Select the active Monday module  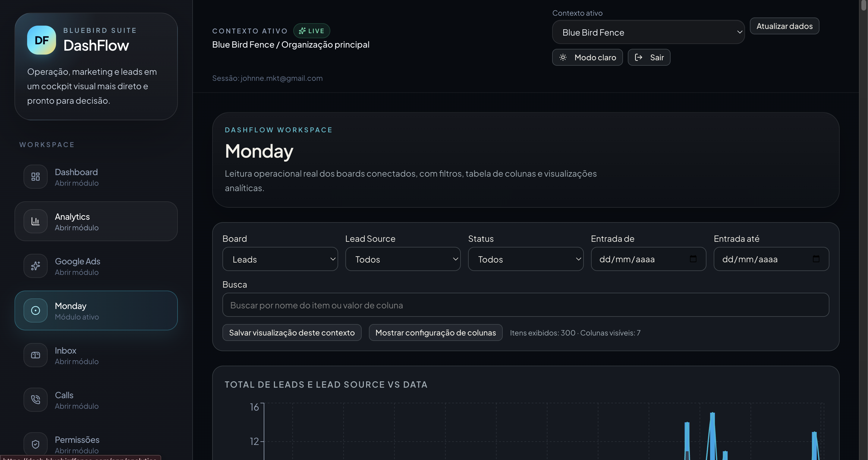click(96, 310)
